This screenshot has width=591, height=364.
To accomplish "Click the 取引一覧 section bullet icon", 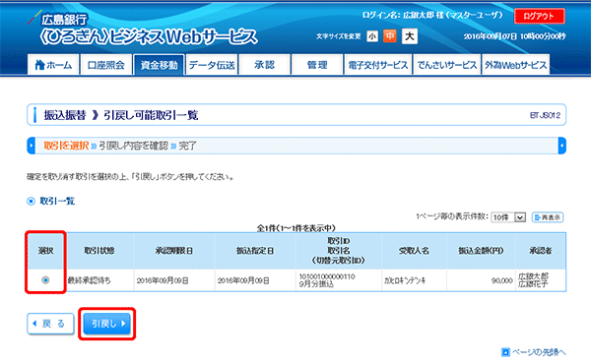I will (31, 202).
